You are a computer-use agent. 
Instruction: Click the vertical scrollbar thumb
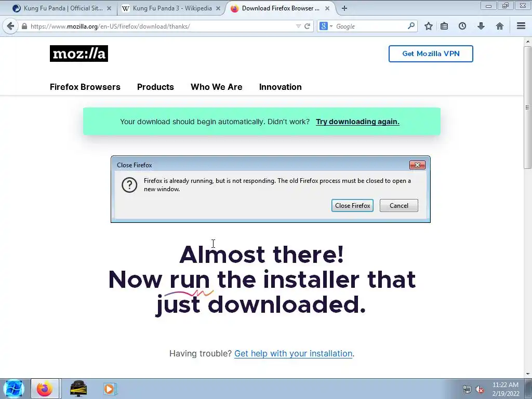527,107
